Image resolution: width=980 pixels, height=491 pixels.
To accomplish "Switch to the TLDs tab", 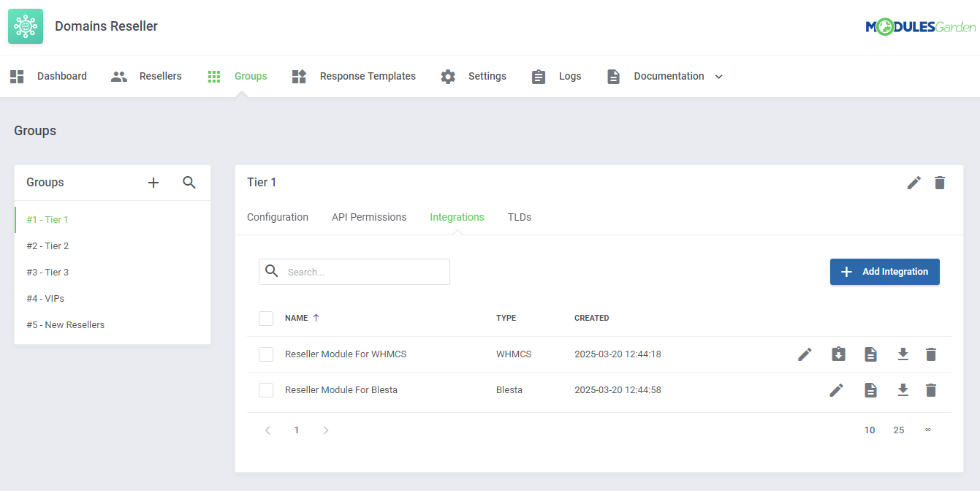I will click(520, 217).
